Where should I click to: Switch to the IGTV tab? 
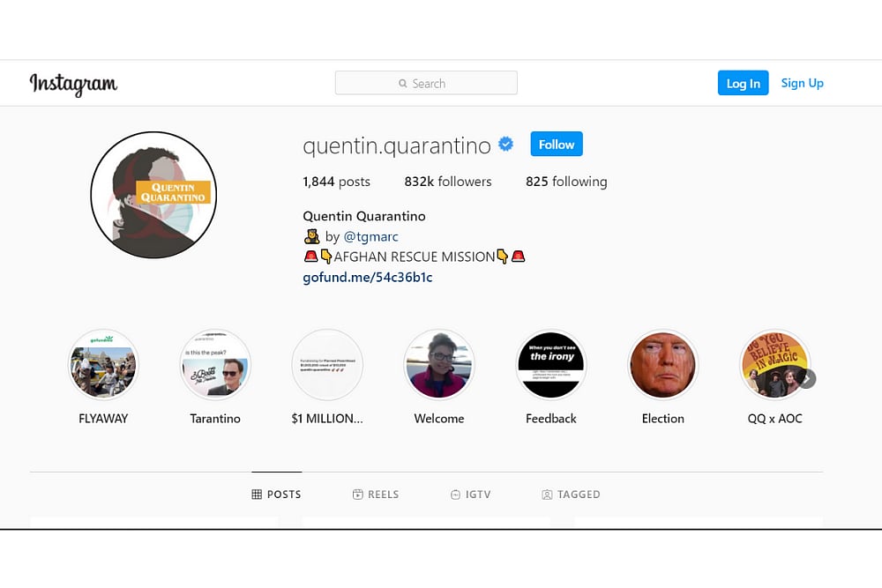(x=471, y=495)
